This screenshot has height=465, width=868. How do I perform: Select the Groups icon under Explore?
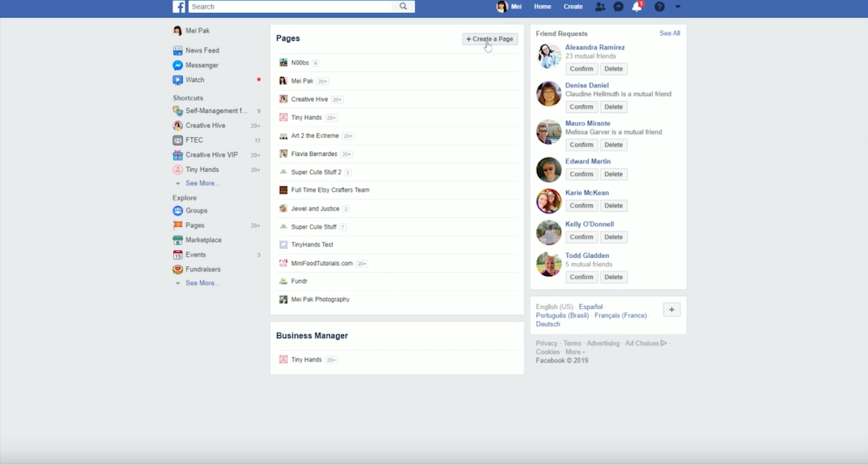click(177, 211)
